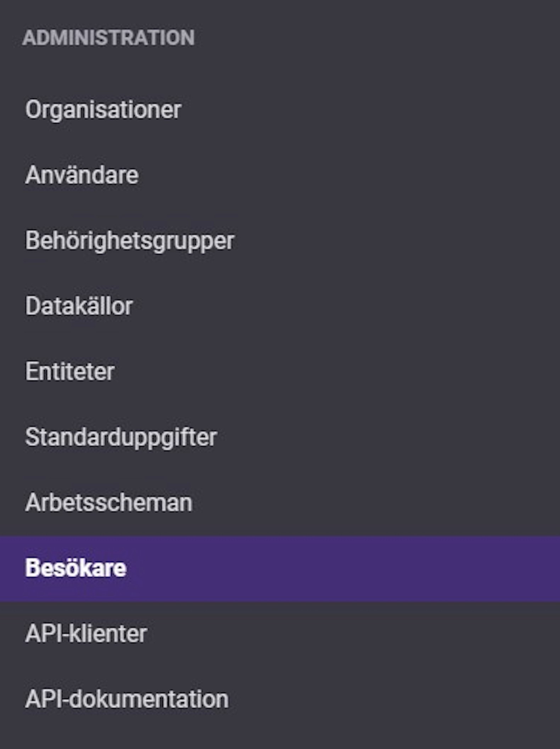Open the API-klienter page

click(280, 634)
